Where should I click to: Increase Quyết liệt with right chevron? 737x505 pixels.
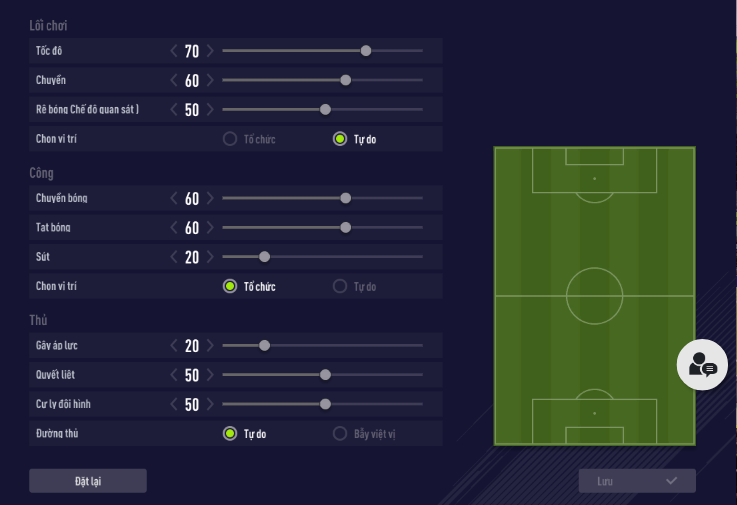coord(210,375)
